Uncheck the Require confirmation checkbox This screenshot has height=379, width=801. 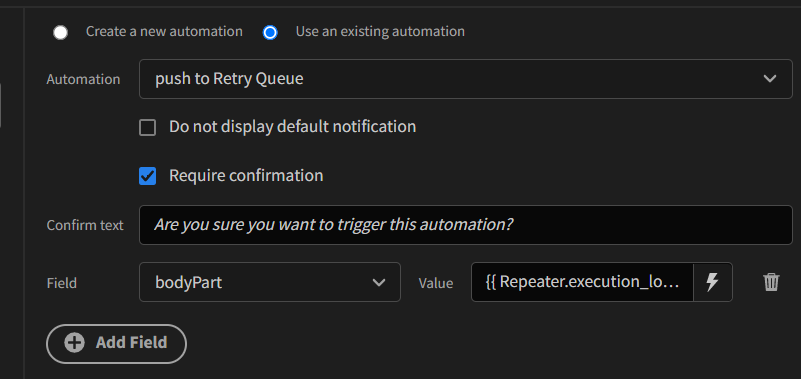coord(148,177)
